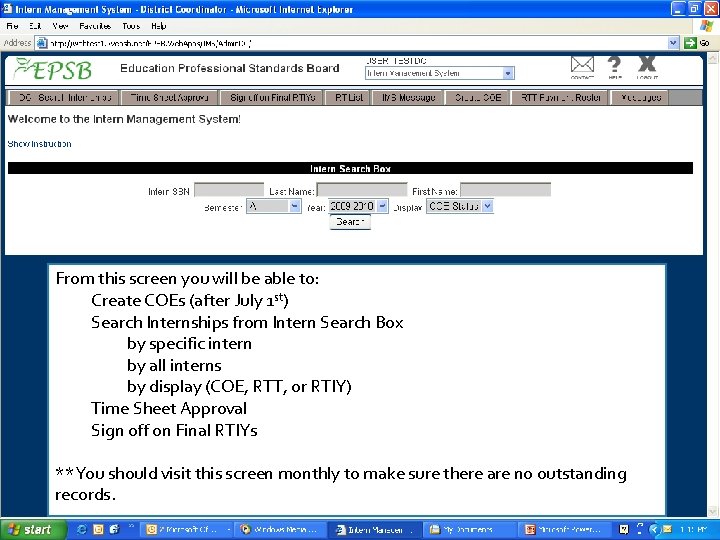Click into the First Name field
The image size is (720, 540).
(506, 190)
